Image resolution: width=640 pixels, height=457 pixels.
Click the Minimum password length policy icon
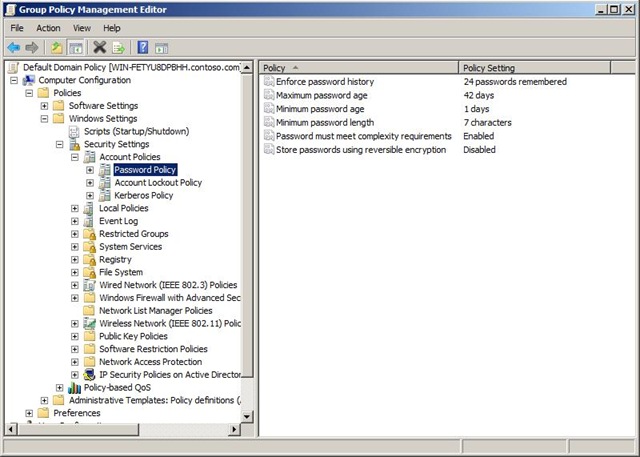(269, 122)
